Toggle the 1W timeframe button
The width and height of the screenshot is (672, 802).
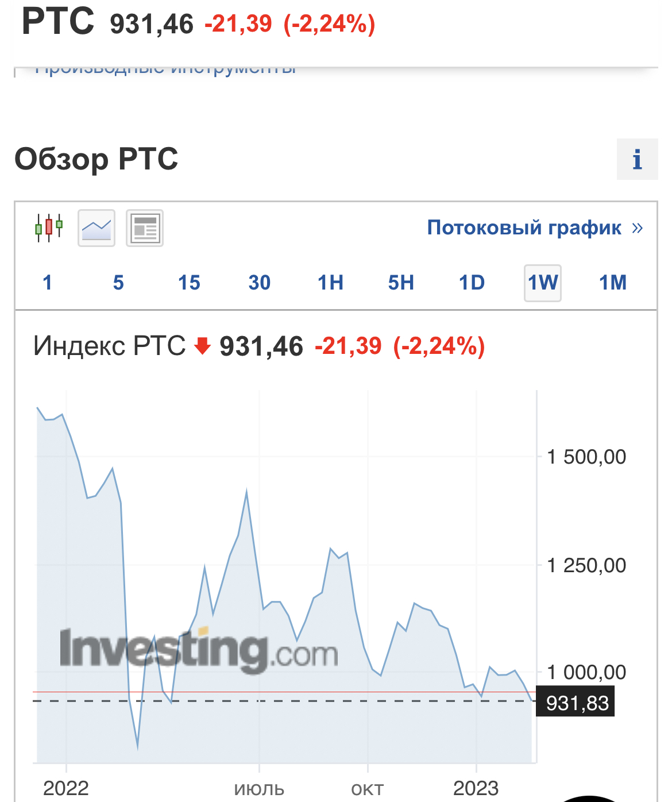tap(542, 283)
